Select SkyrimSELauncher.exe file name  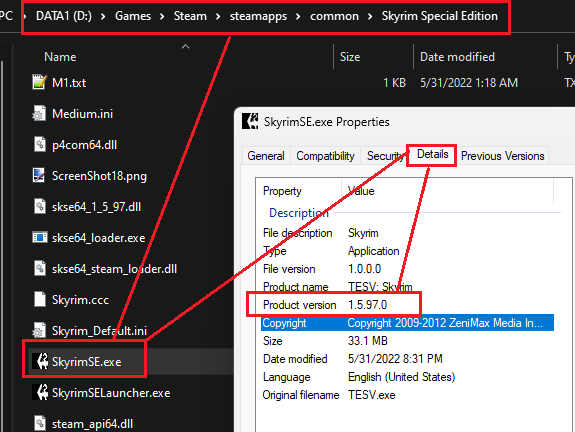click(111, 393)
